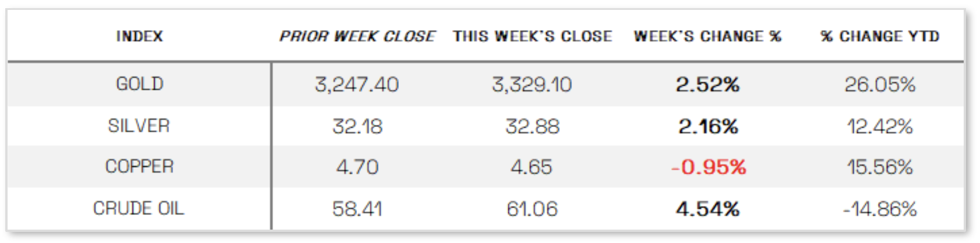Image resolution: width=980 pixels, height=243 pixels.
Task: Select crude oil YTD change -14.86%
Action: pyautogui.click(x=880, y=209)
